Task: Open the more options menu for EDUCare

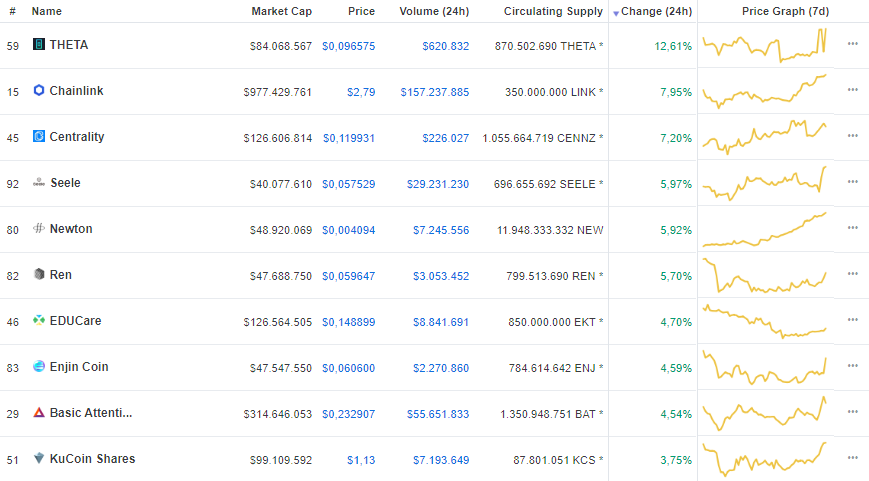Action: coord(852,320)
